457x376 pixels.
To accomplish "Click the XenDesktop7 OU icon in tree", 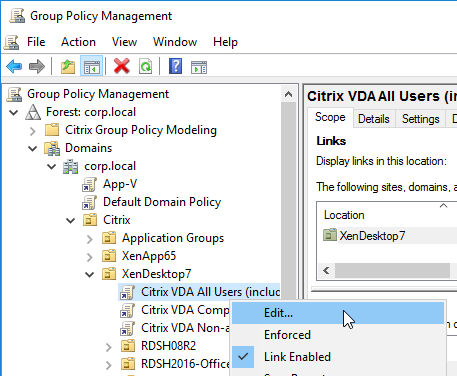I will (109, 274).
